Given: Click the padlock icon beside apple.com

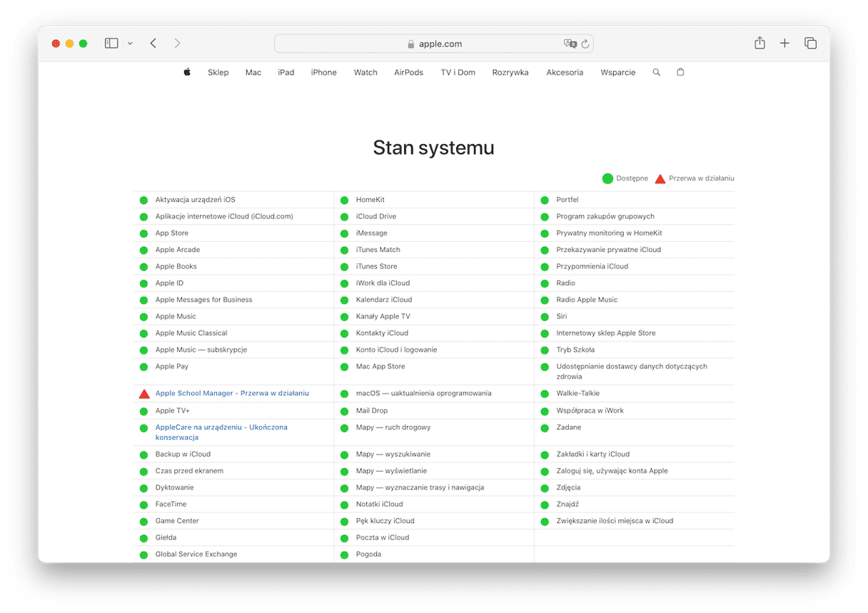Looking at the screenshot, I should coord(411,44).
